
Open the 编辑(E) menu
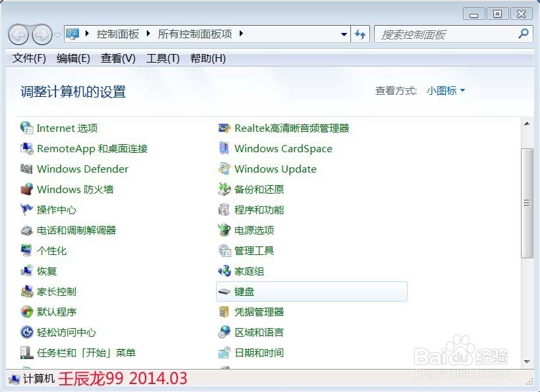pos(73,58)
